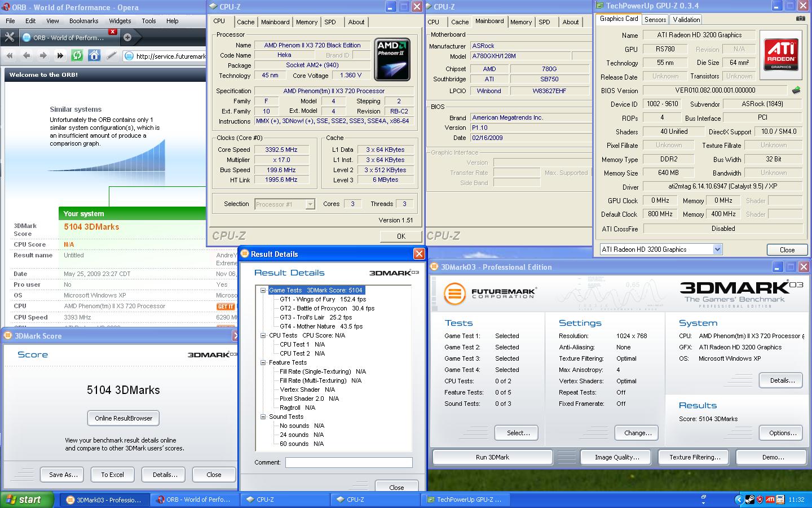Collapse the Feature Tests tree node
The height and width of the screenshot is (508, 812).
click(x=263, y=362)
